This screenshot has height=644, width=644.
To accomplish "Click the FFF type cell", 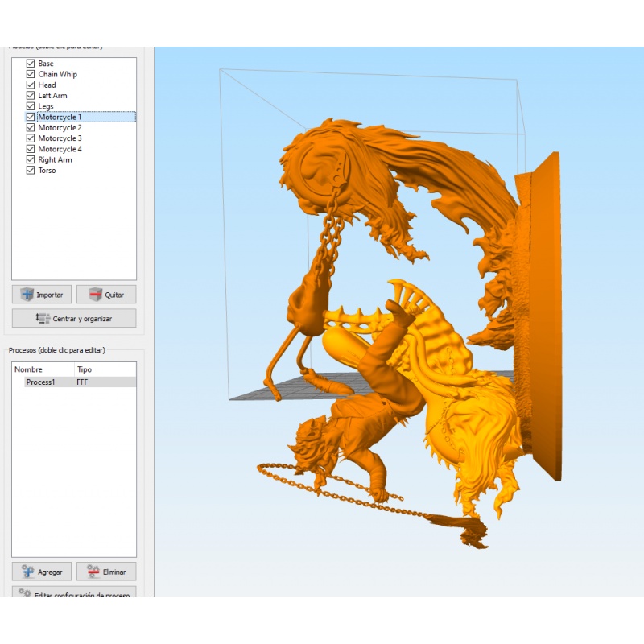I will (x=82, y=382).
